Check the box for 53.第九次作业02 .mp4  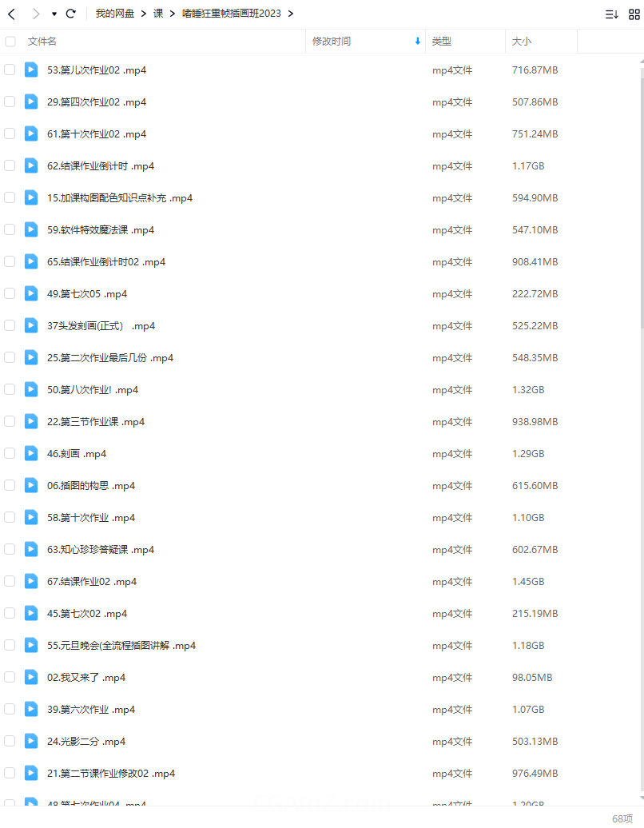click(10, 70)
